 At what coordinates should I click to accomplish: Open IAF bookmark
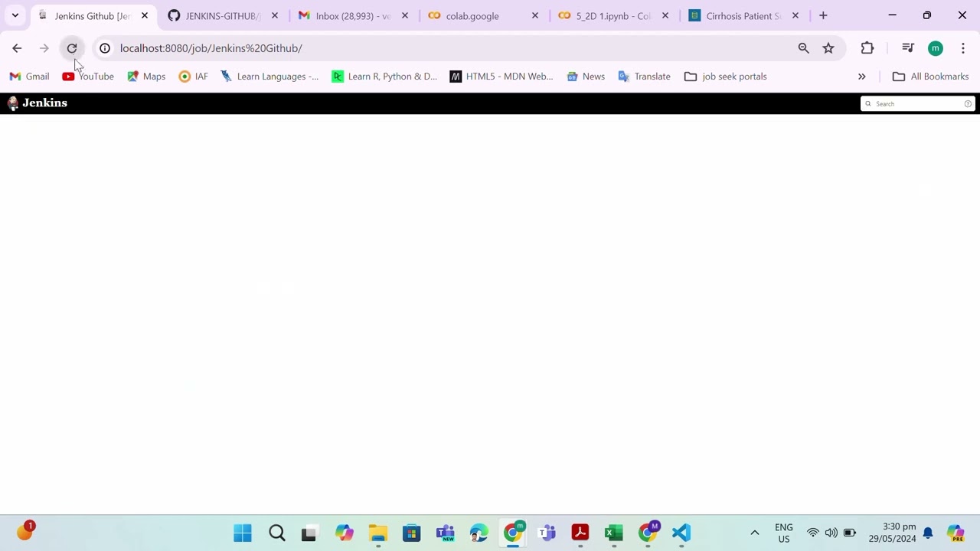193,77
